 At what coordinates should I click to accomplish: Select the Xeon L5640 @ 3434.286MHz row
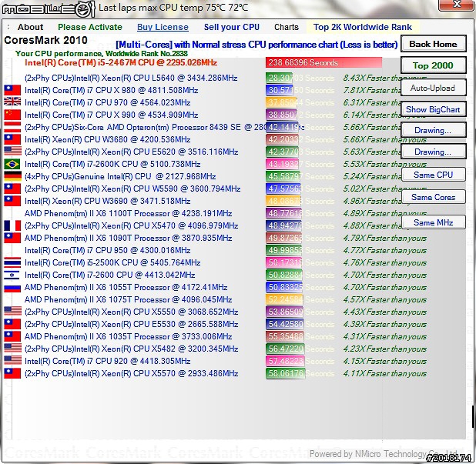(131, 78)
